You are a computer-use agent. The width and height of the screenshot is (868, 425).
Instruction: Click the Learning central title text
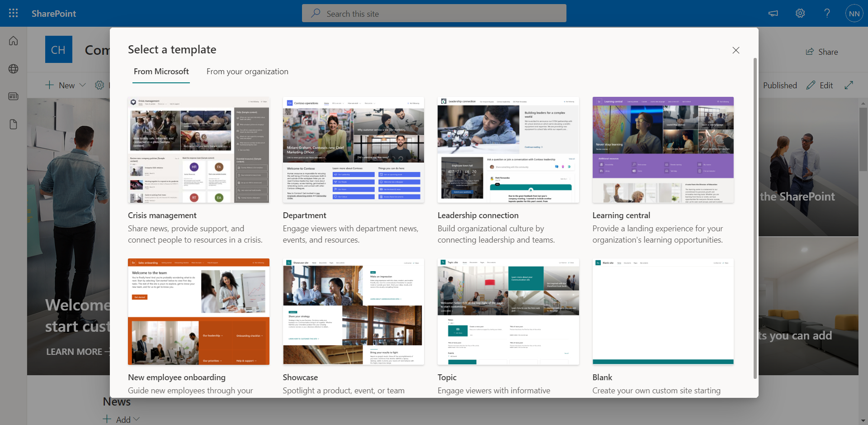[x=621, y=215]
